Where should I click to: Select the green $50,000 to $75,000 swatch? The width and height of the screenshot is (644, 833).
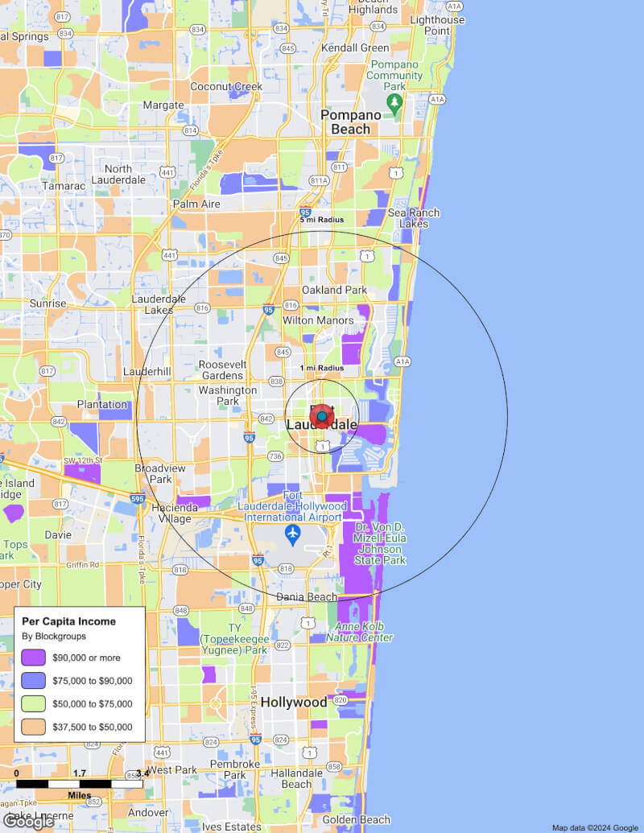pos(35,704)
